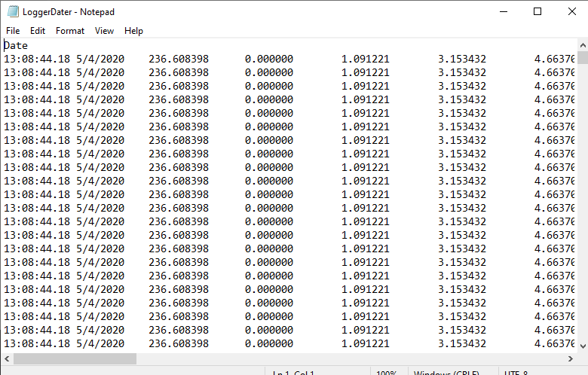This screenshot has width=588, height=375.
Task: Click the Notepad icon in title bar
Action: 13,11
